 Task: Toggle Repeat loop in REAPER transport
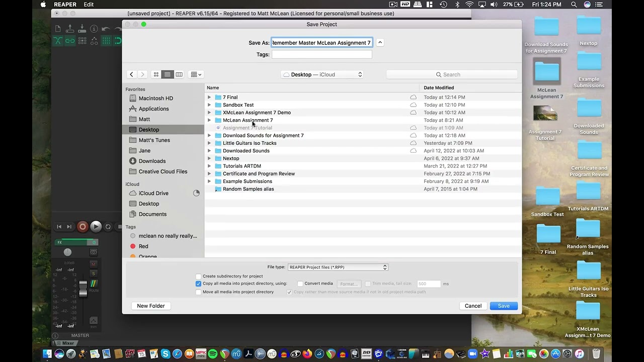[x=108, y=227]
